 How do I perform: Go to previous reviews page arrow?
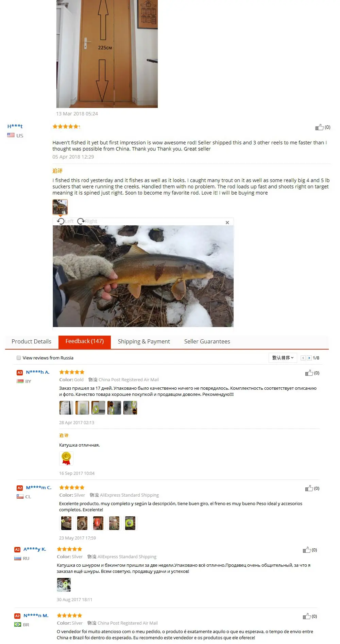[303, 358]
